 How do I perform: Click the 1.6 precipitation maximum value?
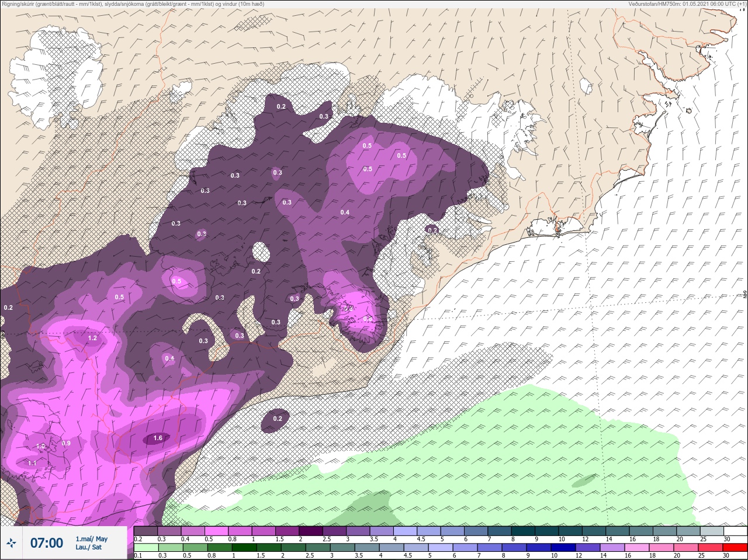coord(158,438)
